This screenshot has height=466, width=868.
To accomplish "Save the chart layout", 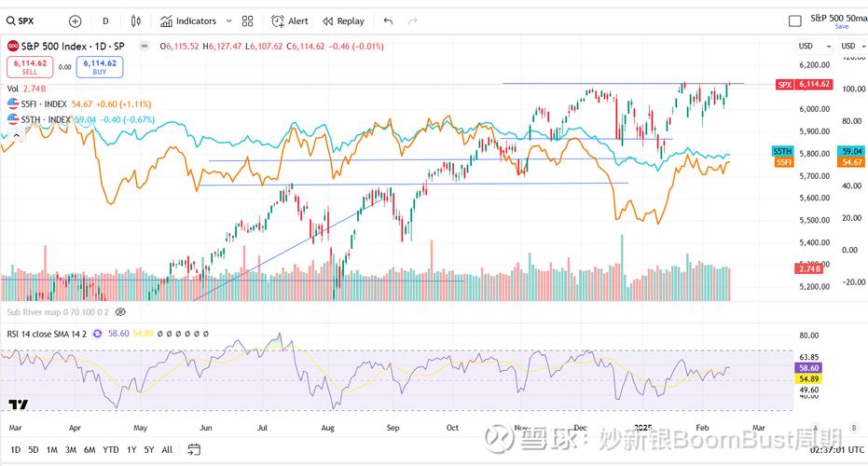I will (841, 27).
